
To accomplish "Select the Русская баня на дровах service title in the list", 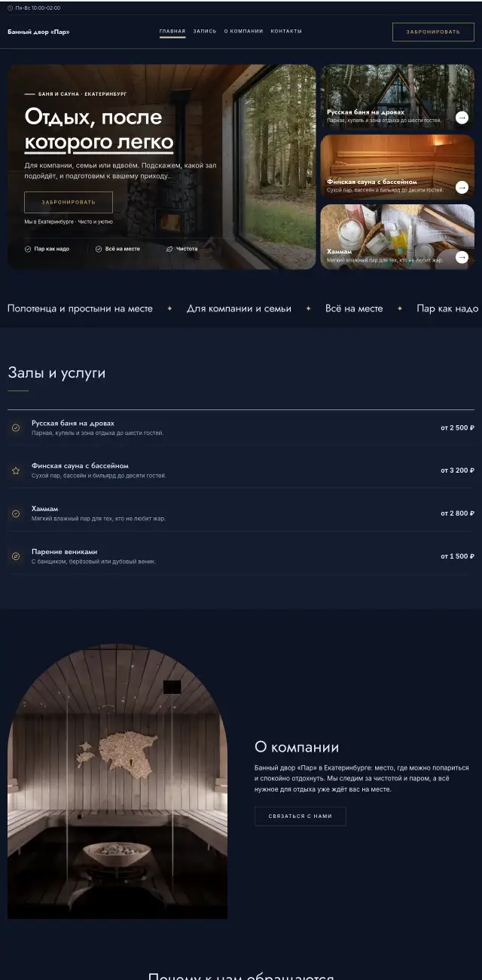I will 73,424.
